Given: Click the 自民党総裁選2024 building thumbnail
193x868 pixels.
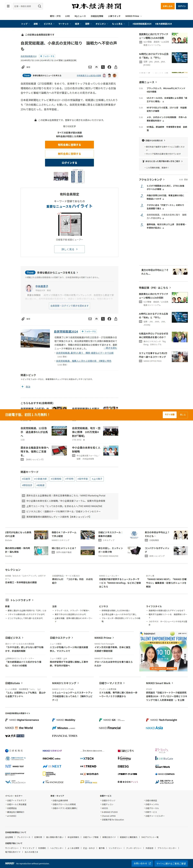Looking at the screenshot, I should pyautogui.click(x=35, y=338).
